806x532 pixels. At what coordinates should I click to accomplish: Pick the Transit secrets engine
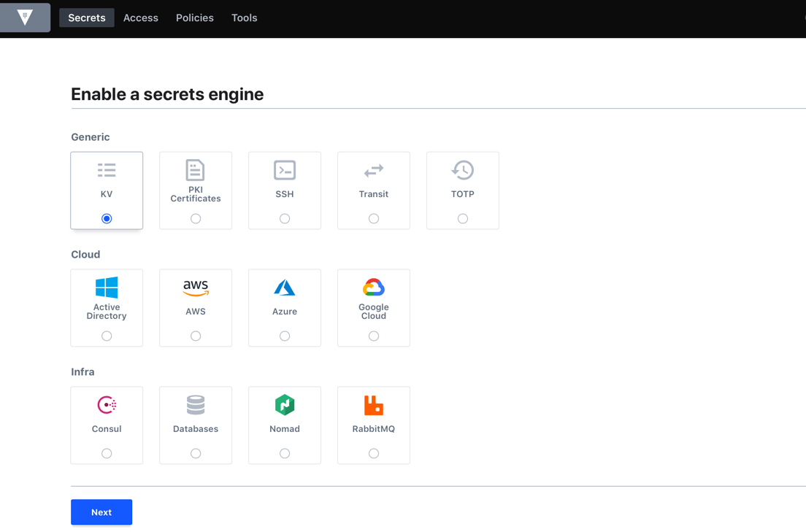[374, 190]
